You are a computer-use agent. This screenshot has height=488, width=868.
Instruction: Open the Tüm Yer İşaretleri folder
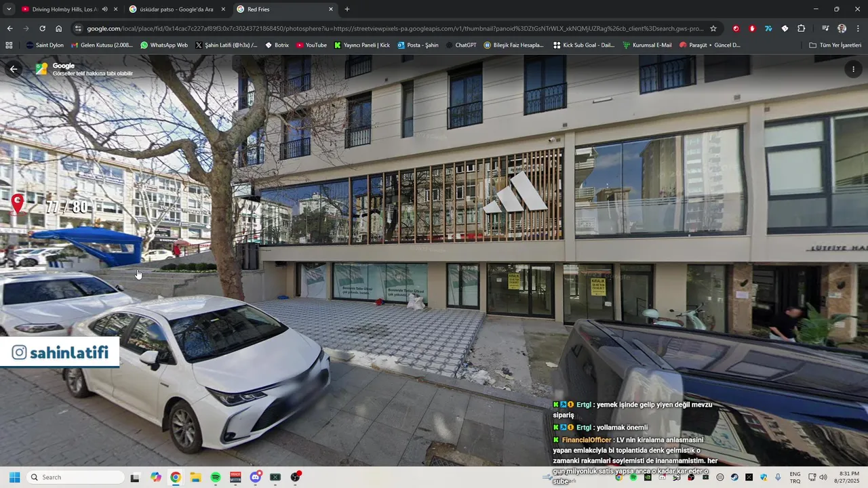click(835, 45)
